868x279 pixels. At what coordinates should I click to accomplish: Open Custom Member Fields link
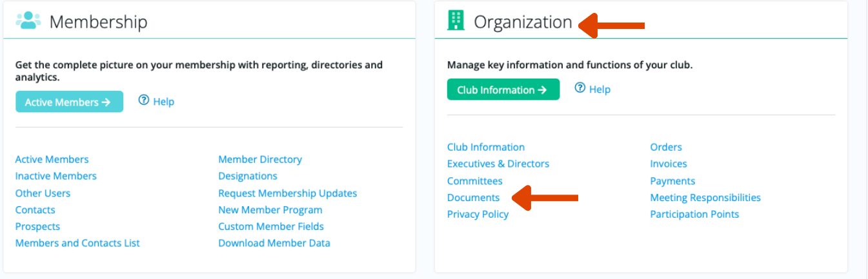[271, 226]
